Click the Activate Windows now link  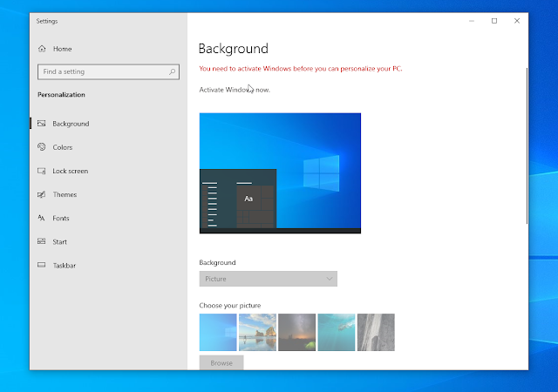click(235, 90)
